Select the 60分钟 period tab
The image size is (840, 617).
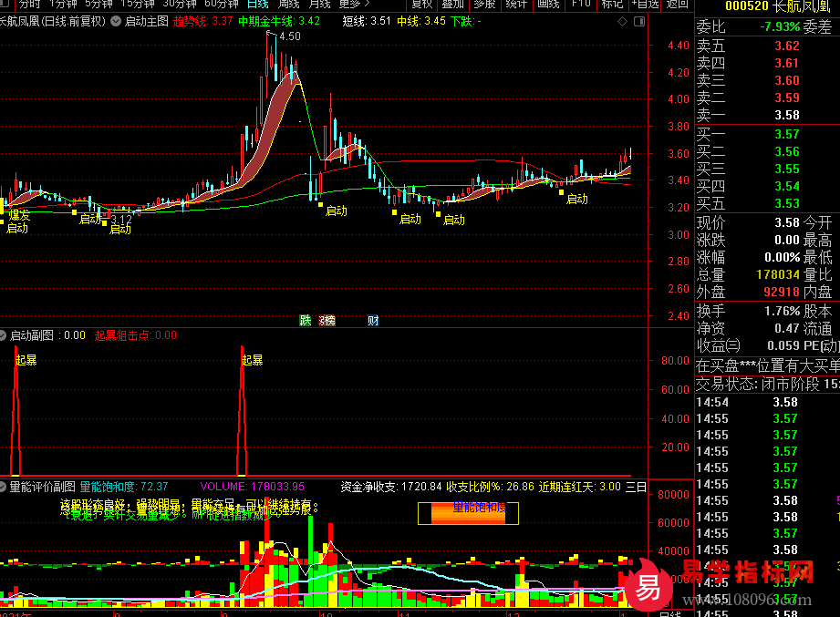pos(222,4)
